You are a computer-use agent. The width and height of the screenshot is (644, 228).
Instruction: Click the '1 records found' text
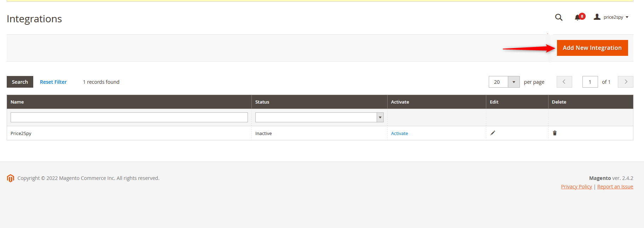click(101, 82)
